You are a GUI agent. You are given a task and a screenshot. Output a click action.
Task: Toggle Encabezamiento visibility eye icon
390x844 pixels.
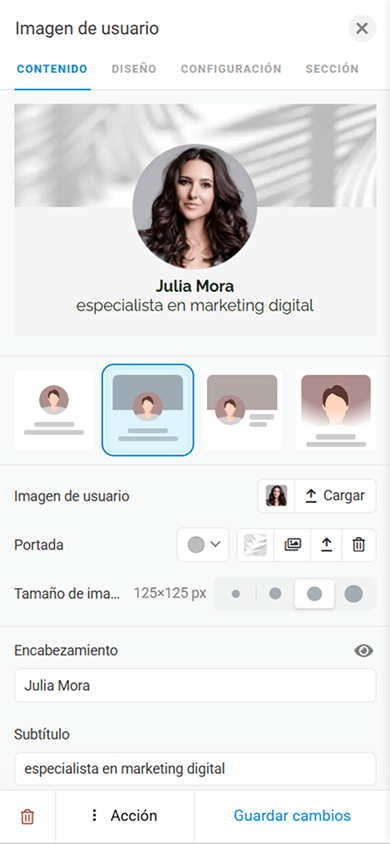(x=364, y=651)
